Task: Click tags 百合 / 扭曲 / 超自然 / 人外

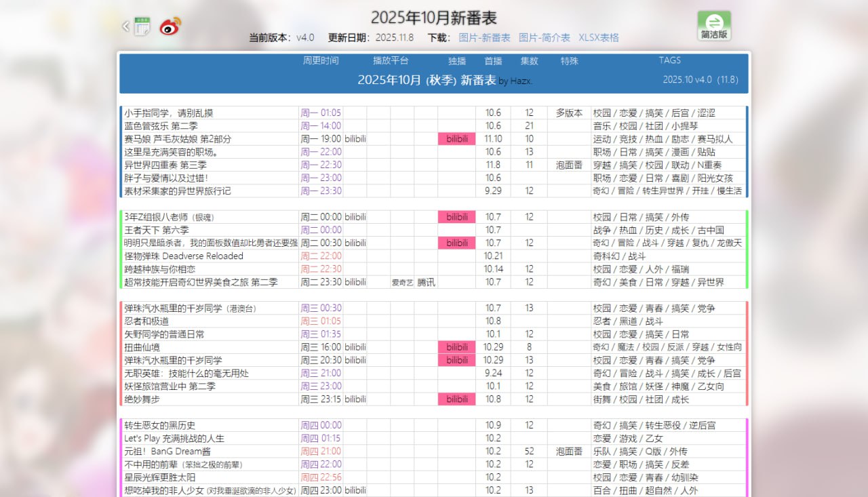Action: pyautogui.click(x=645, y=490)
